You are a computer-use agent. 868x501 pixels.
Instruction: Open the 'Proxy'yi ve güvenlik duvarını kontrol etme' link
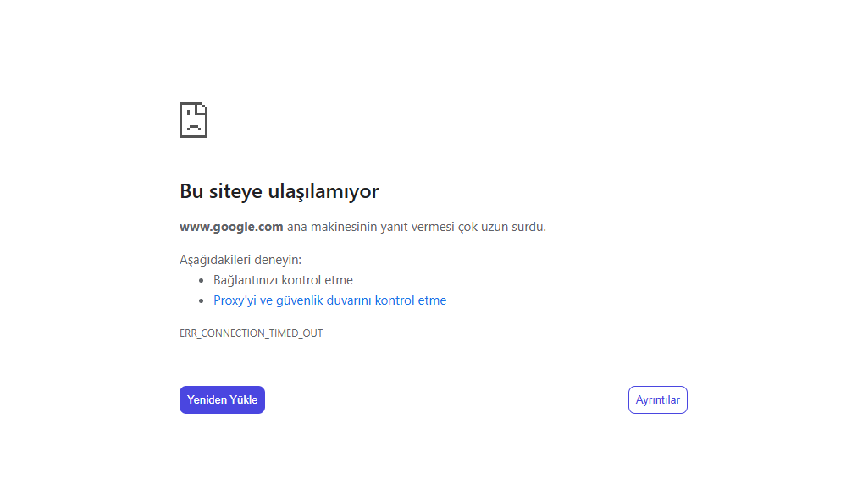click(330, 300)
